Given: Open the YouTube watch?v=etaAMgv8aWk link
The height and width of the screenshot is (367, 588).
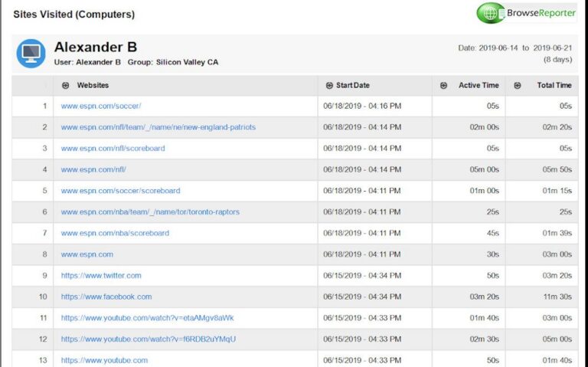Looking at the screenshot, I should [147, 318].
